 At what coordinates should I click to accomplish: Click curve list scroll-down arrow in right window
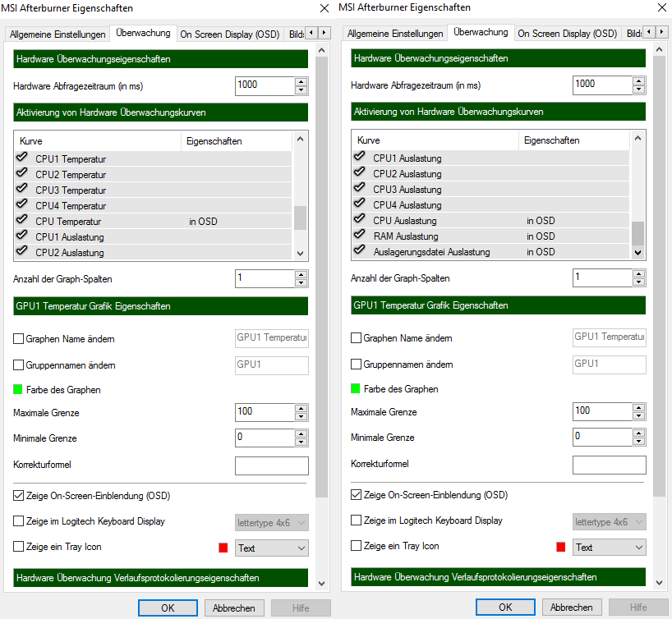coord(638,253)
